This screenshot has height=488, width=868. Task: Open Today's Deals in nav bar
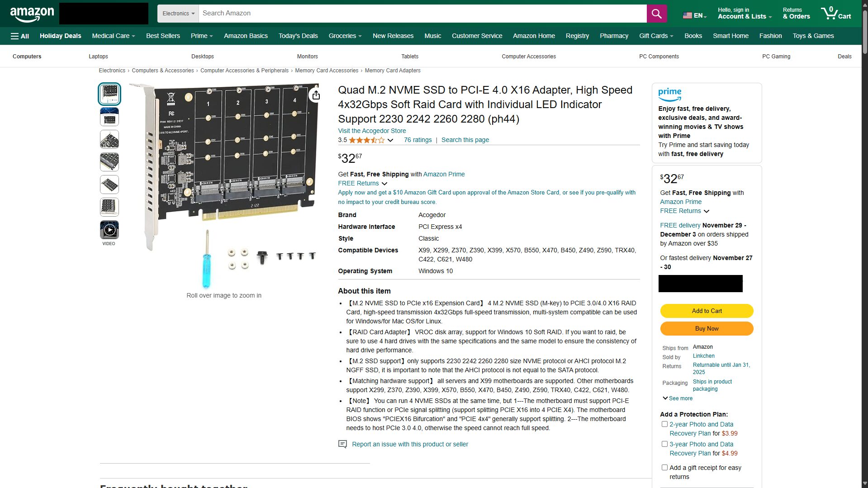pyautogui.click(x=298, y=36)
